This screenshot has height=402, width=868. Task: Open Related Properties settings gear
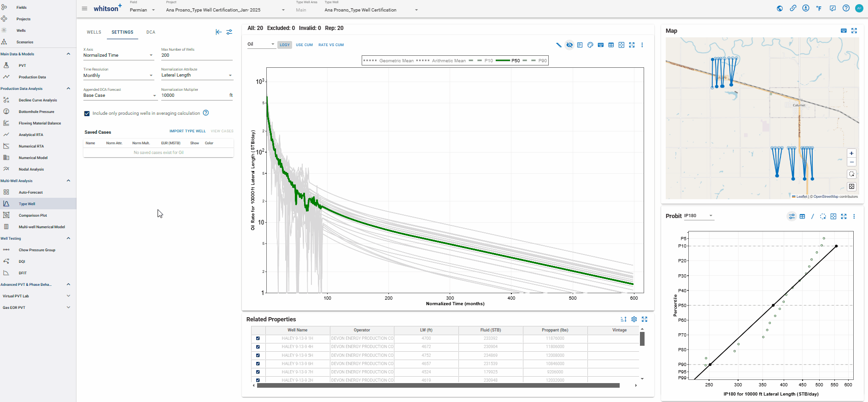pos(634,319)
